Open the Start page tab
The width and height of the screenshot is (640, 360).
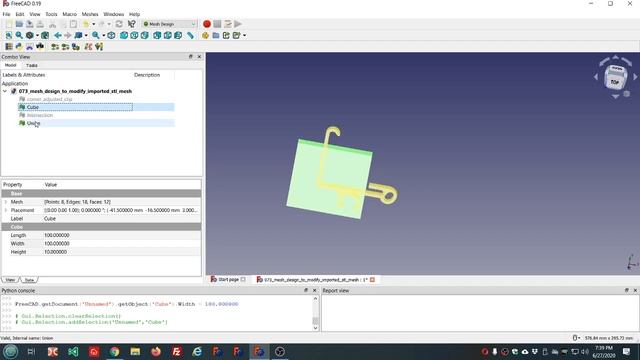pyautogui.click(x=228, y=280)
